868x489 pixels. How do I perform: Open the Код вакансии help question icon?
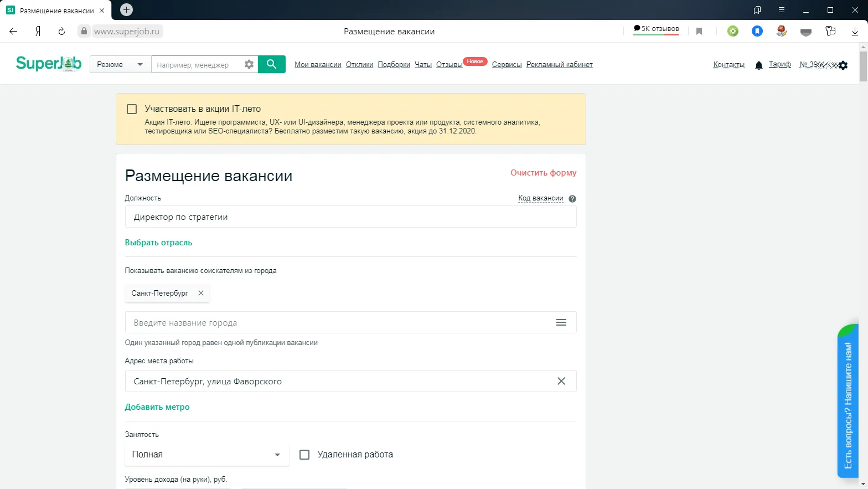click(x=572, y=199)
